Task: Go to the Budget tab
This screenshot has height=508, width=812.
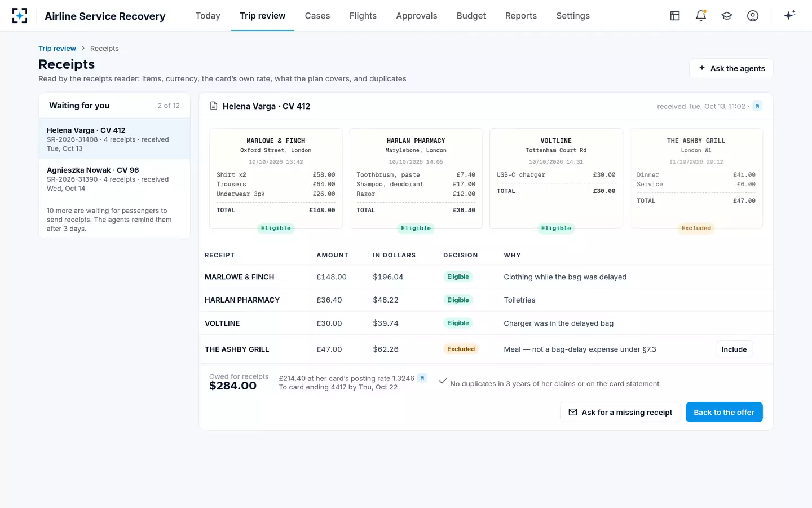Action: (471, 16)
